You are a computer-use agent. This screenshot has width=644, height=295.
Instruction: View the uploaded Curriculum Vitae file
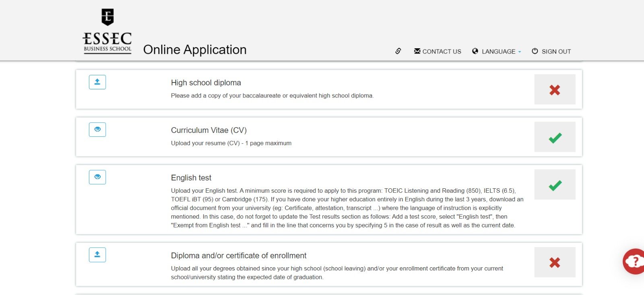point(97,130)
